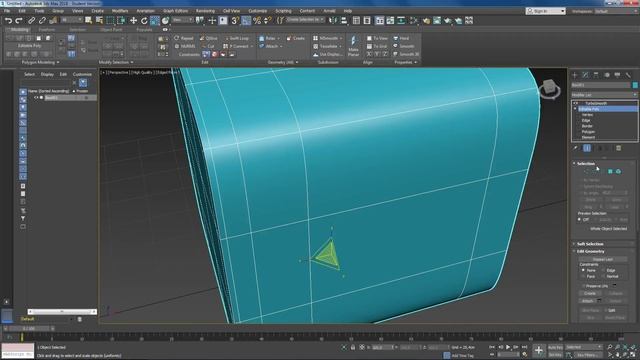
Task: Open the Modifiers menu
Action: (x=120, y=11)
